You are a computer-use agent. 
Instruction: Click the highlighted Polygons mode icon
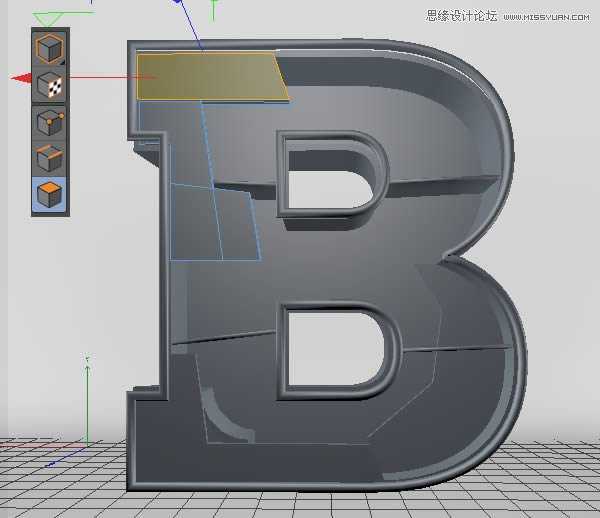point(49,194)
